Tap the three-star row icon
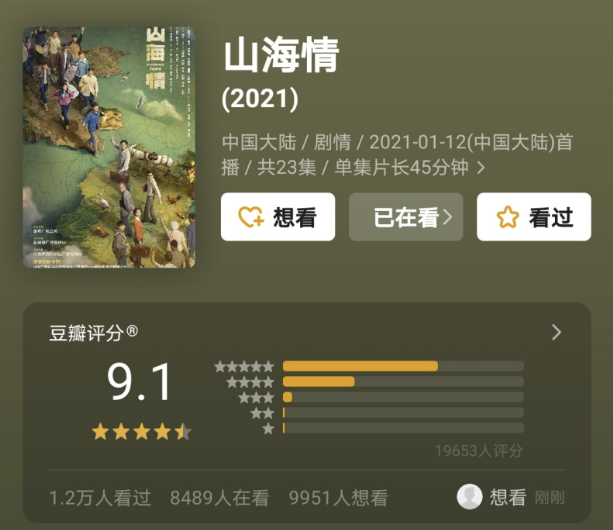This screenshot has width=613, height=530. 256,398
